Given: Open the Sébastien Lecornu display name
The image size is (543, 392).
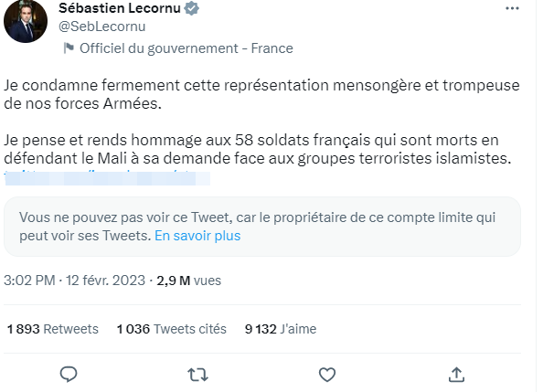Looking at the screenshot, I should pyautogui.click(x=120, y=8).
